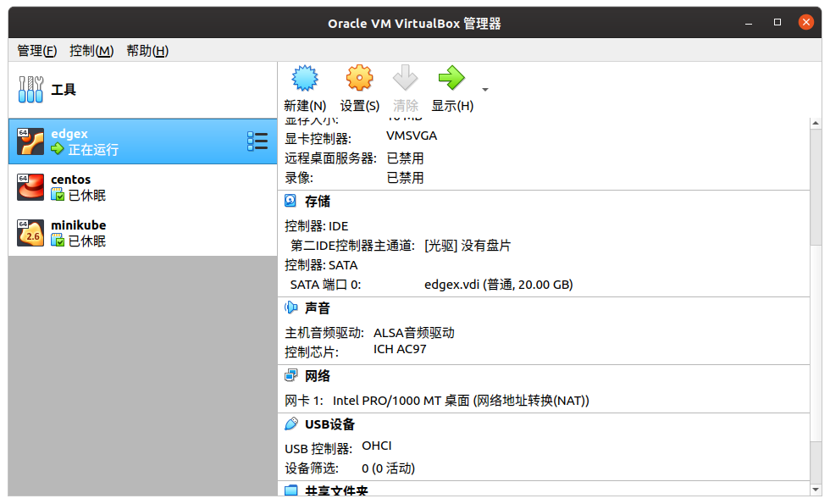Image resolution: width=830 pixels, height=504 pixels.
Task: Open Settings (设置) gear icon
Action: (x=359, y=78)
